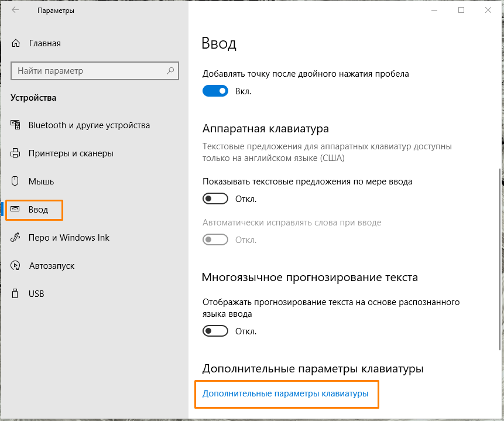Click the Bluetooth devices icon
Image resolution: width=504 pixels, height=421 pixels.
16,125
